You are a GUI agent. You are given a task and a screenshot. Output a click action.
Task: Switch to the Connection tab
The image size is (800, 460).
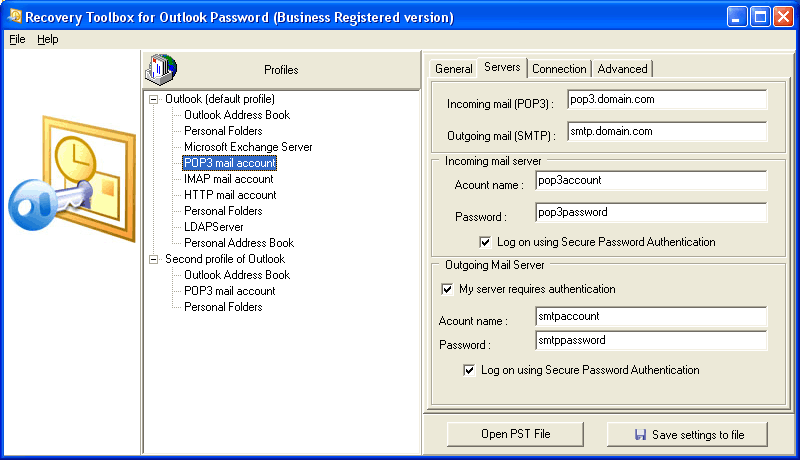click(x=559, y=69)
